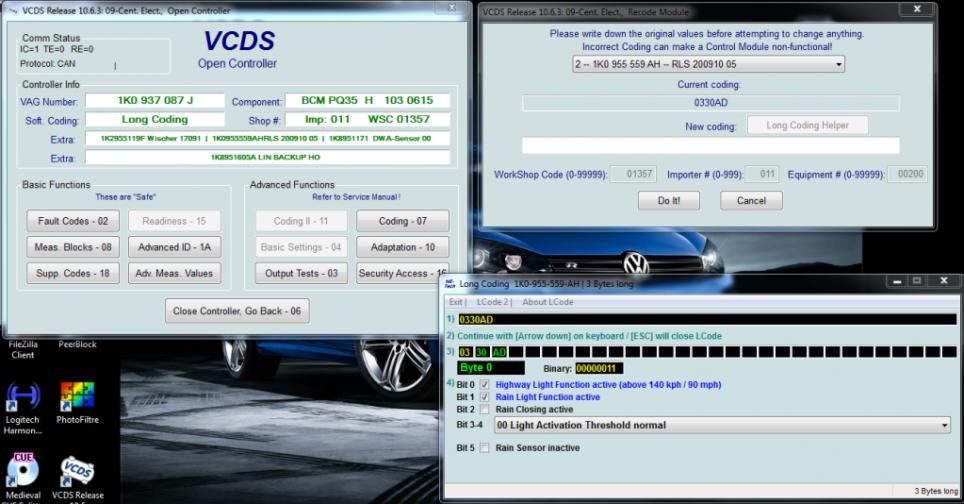Open the Medieval CUE Splitter icon
964x504 pixels.
pyautogui.click(x=23, y=478)
